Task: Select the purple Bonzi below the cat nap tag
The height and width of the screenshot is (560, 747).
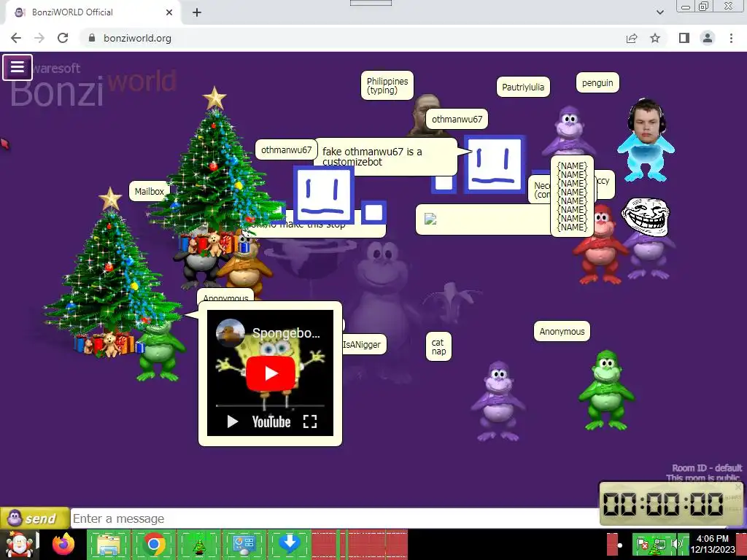Action: click(498, 401)
